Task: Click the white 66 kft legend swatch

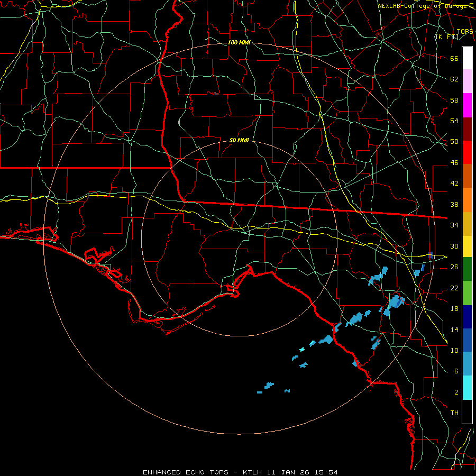Action: 467,58
